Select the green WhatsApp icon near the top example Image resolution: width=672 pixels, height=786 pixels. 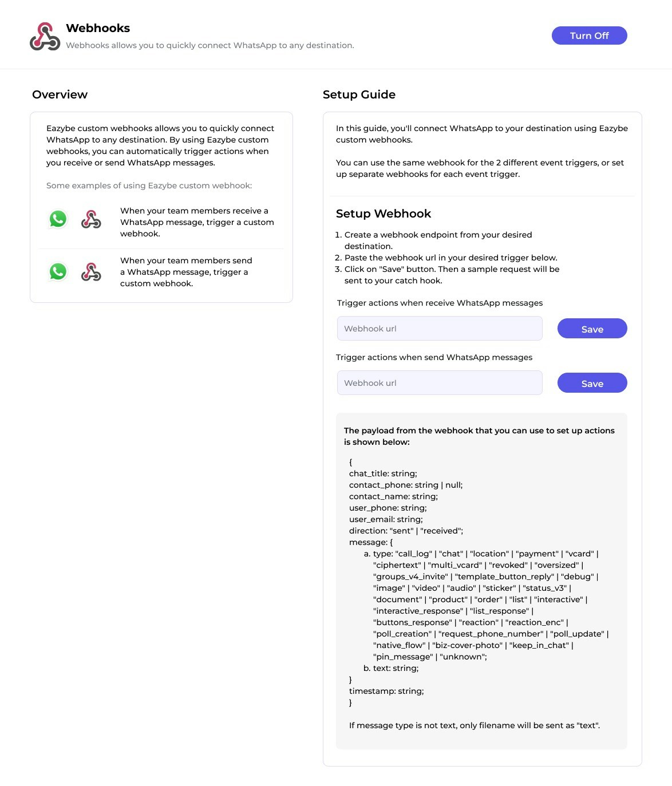[58, 219]
